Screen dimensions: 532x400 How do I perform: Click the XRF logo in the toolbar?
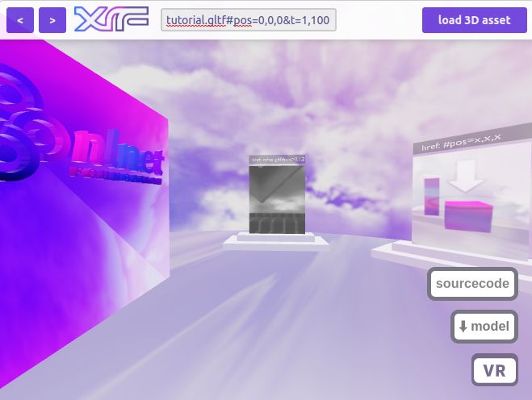pyautogui.click(x=111, y=20)
